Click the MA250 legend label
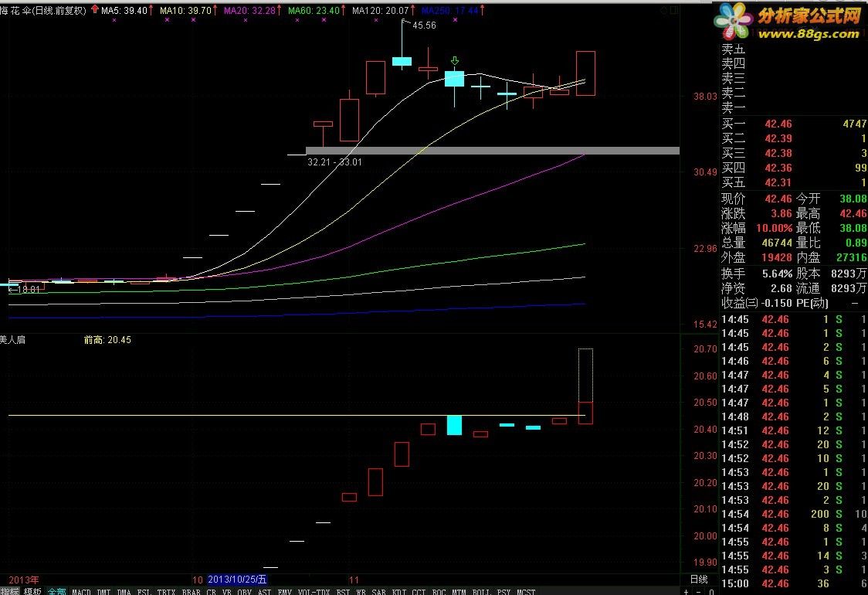The height and width of the screenshot is (595, 868). [x=449, y=10]
